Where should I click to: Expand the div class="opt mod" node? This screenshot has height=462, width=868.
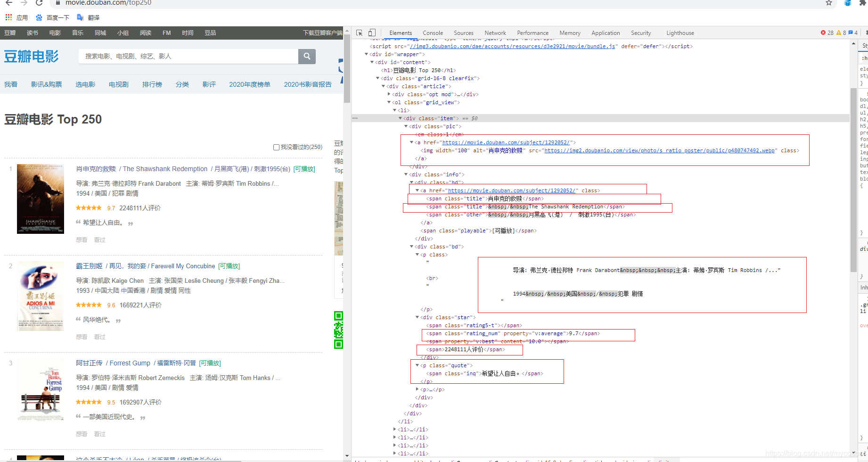coord(389,94)
